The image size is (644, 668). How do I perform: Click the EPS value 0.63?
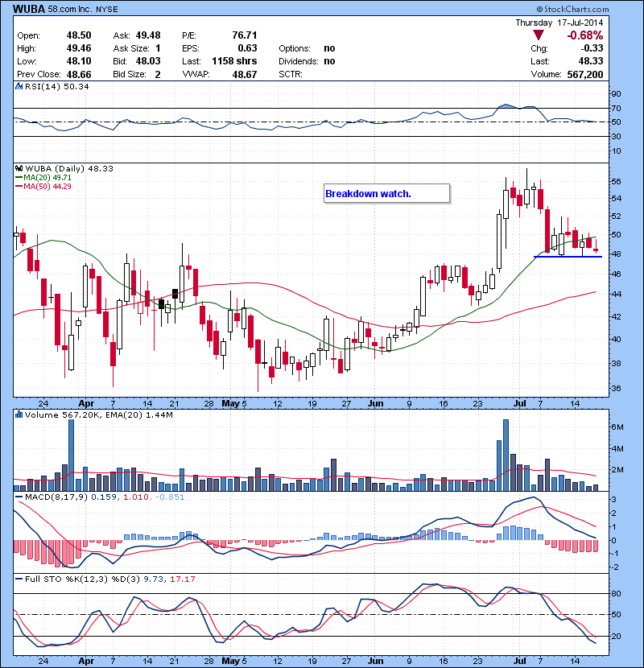[x=248, y=48]
